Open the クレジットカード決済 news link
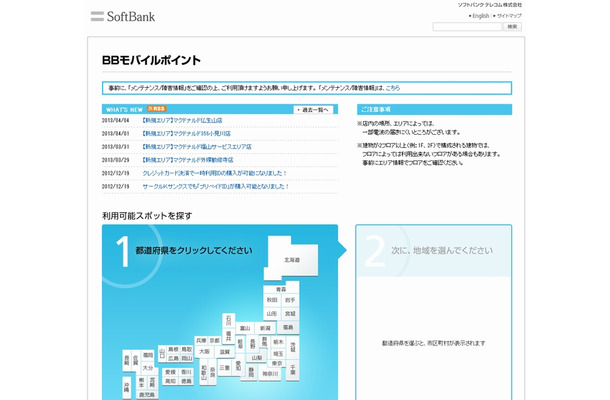This screenshot has width=610, height=400. [214, 173]
